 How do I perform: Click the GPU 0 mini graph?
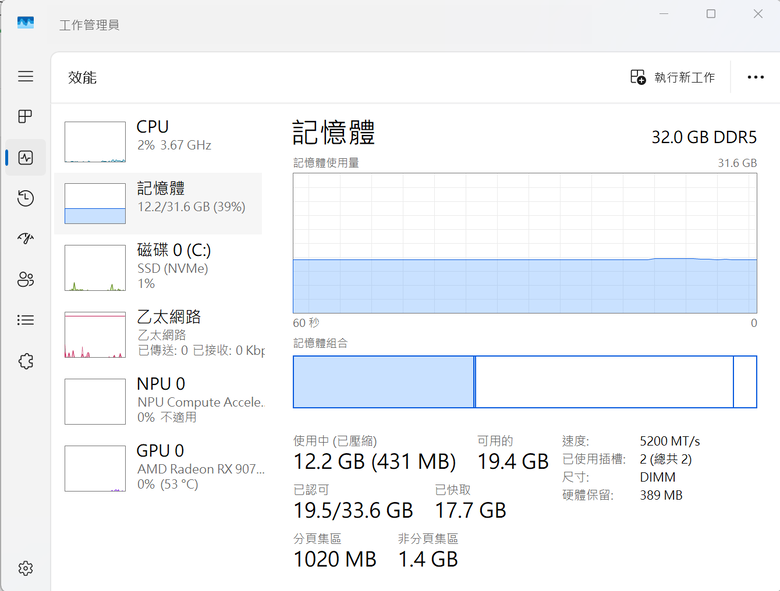coord(95,469)
